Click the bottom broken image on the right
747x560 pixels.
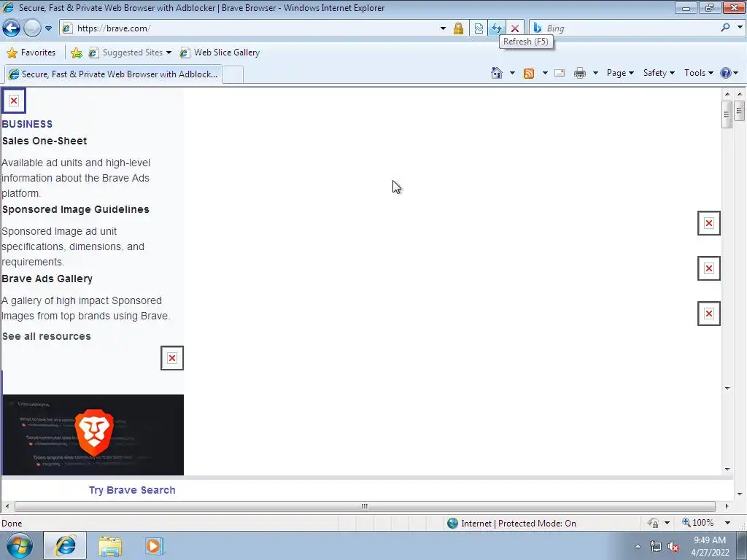[x=709, y=314]
